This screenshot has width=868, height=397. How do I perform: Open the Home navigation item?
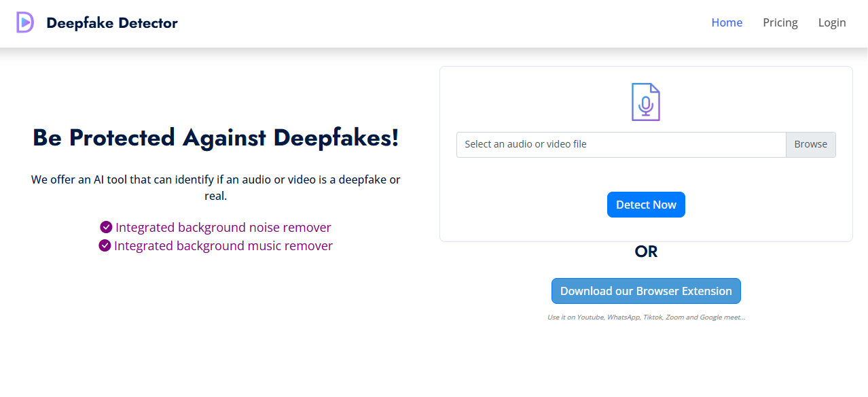(727, 22)
